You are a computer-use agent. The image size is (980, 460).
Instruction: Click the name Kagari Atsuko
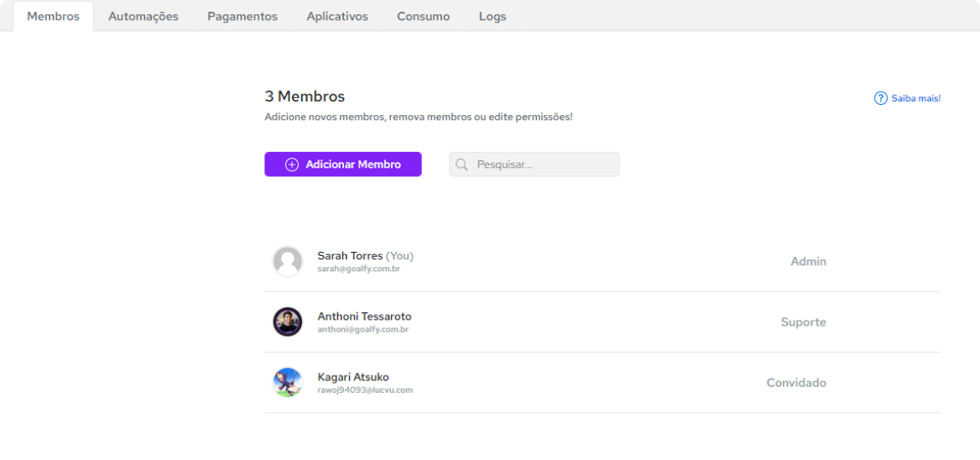(353, 377)
